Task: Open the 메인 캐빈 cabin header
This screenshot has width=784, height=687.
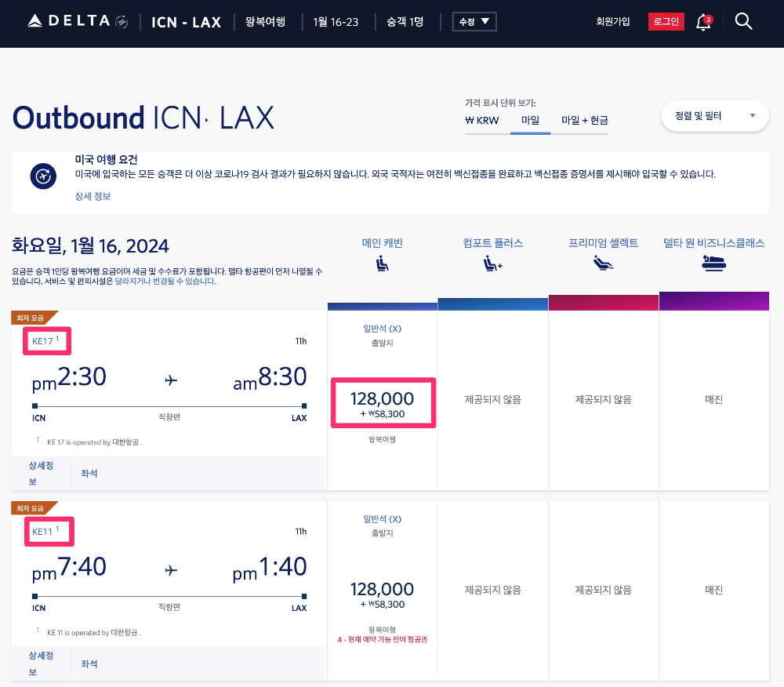Action: pos(382,243)
